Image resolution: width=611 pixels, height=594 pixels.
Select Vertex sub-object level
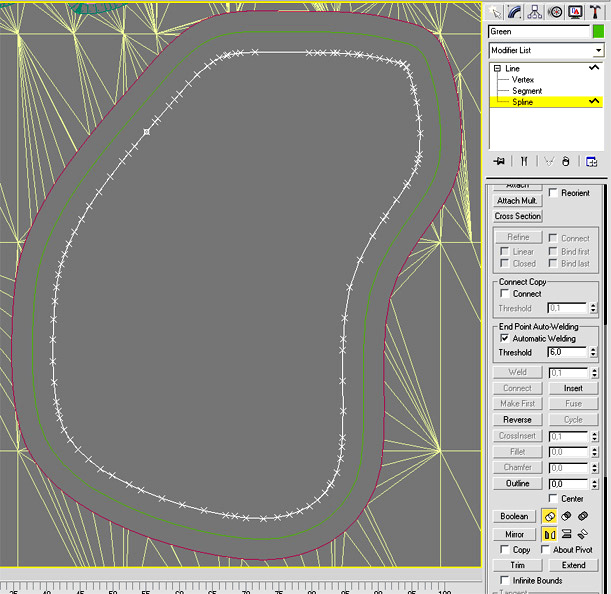pyautogui.click(x=523, y=80)
